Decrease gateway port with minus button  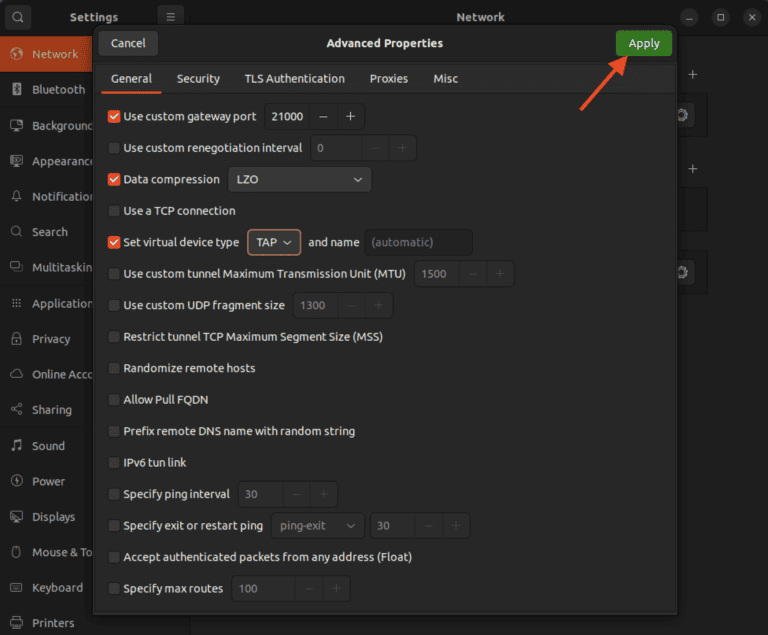pos(323,117)
